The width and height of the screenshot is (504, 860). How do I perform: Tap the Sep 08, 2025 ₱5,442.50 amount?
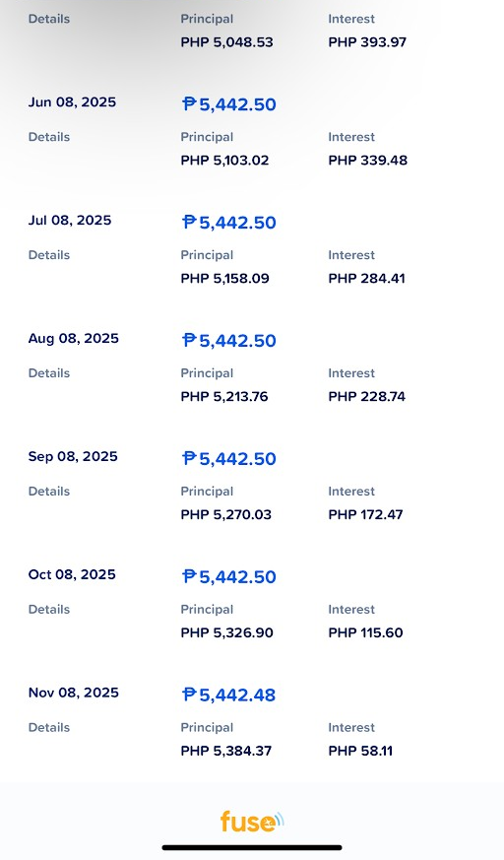click(x=229, y=458)
